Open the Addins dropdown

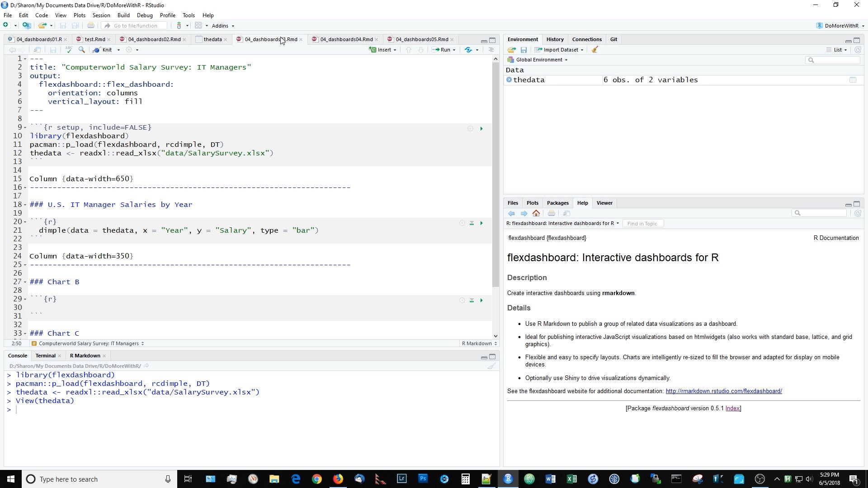pos(223,26)
